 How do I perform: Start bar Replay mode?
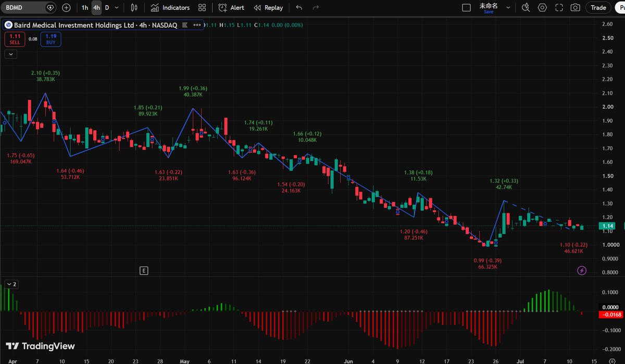pos(268,8)
